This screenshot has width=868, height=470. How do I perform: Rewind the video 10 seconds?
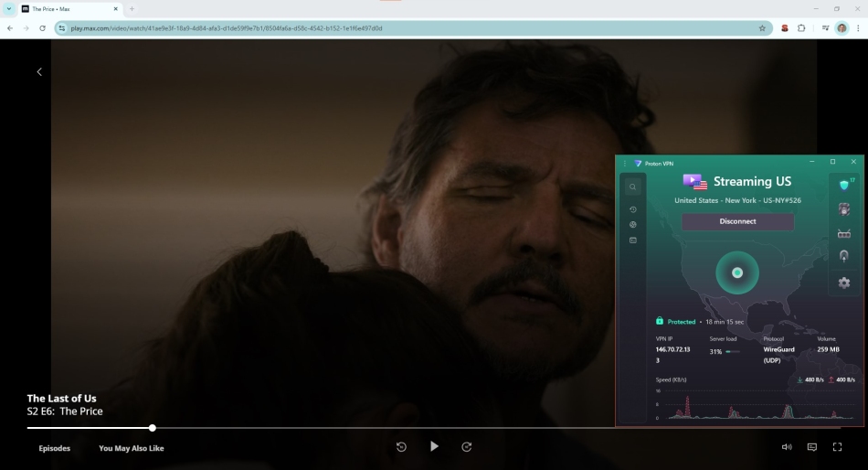pos(401,447)
